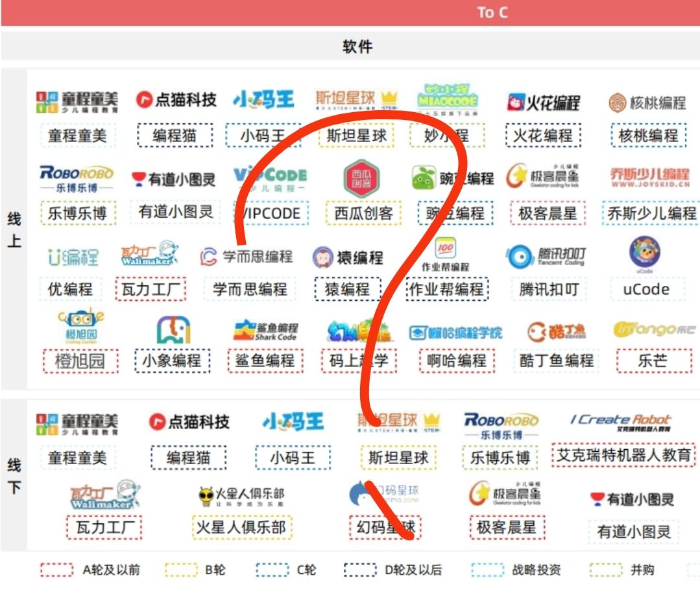Click the dashed '火花编程' label box
The height and width of the screenshot is (610, 700).
[543, 135]
